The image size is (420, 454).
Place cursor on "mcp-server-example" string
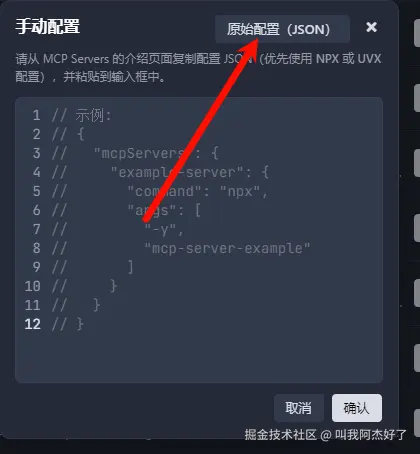(227, 248)
